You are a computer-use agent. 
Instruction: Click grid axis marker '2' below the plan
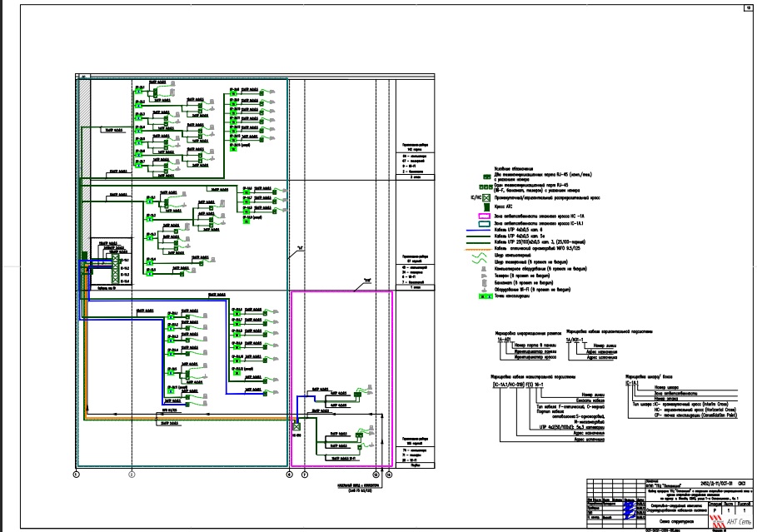point(132,475)
